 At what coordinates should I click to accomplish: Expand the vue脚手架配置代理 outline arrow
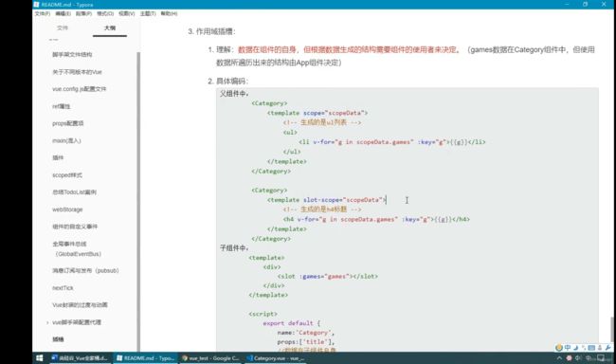point(47,322)
